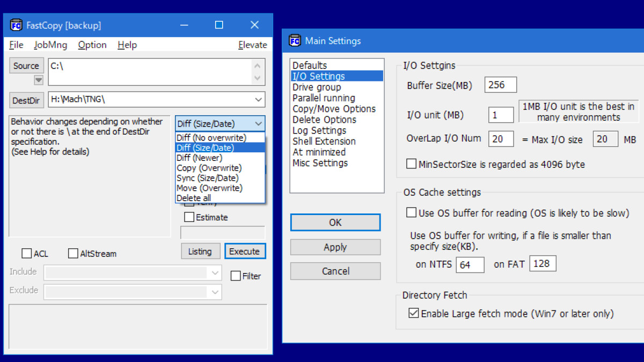644x362 pixels.
Task: Select Misc Settings in settings list
Action: tap(336, 163)
